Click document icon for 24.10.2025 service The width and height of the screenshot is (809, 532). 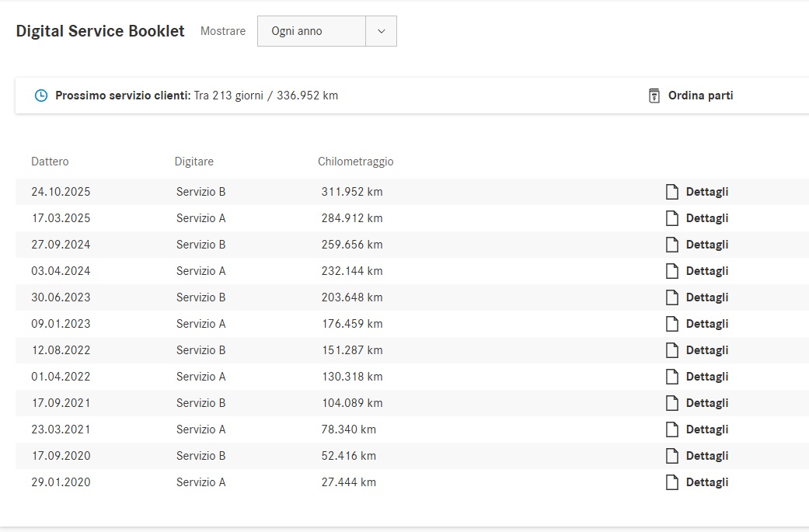(x=672, y=192)
